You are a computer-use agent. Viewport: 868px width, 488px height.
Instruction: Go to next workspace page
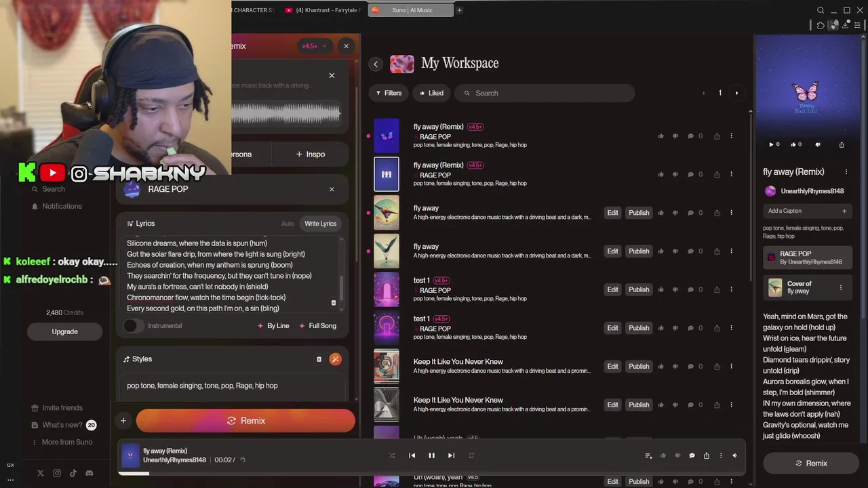736,93
